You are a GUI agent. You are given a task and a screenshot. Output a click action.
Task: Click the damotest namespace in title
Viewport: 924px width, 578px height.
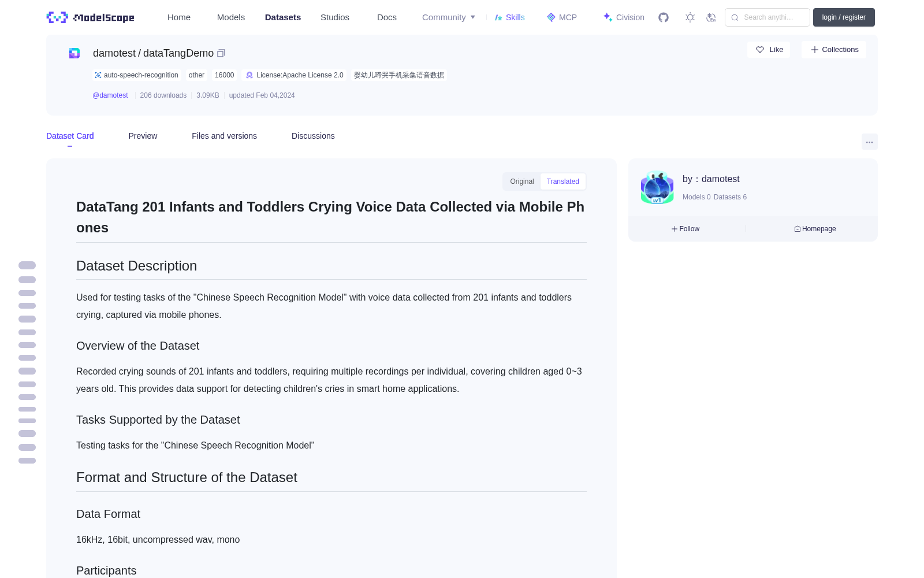tap(114, 53)
